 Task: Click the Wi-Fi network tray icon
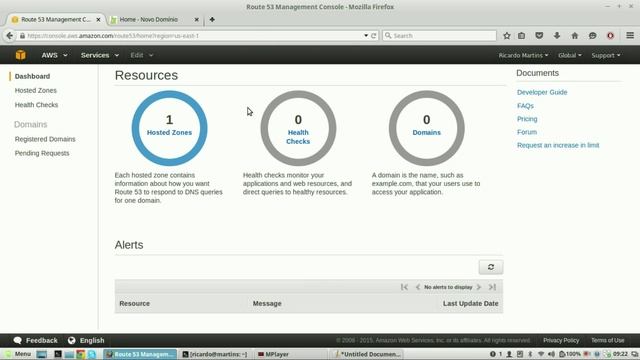pyautogui.click(x=541, y=354)
